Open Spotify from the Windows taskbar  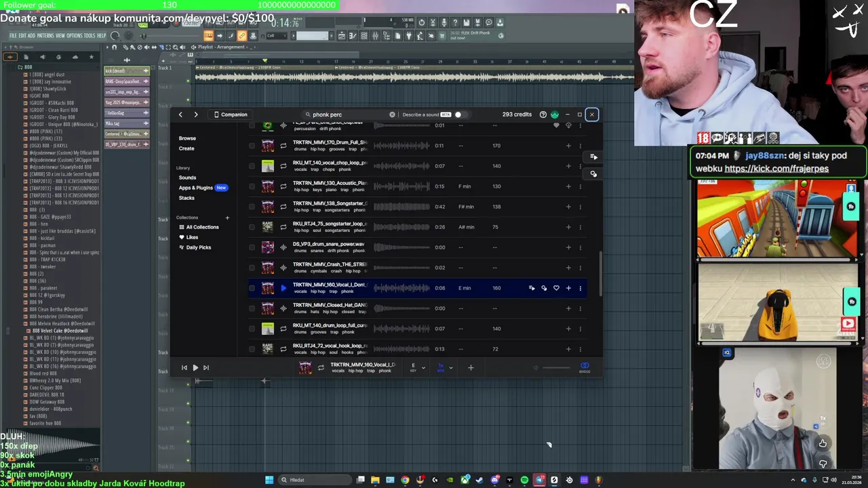coord(524,480)
